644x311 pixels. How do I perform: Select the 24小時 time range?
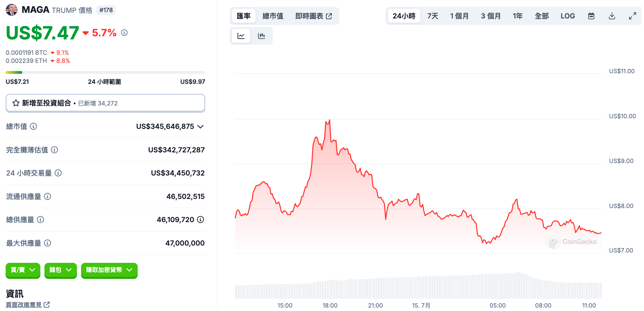click(404, 16)
